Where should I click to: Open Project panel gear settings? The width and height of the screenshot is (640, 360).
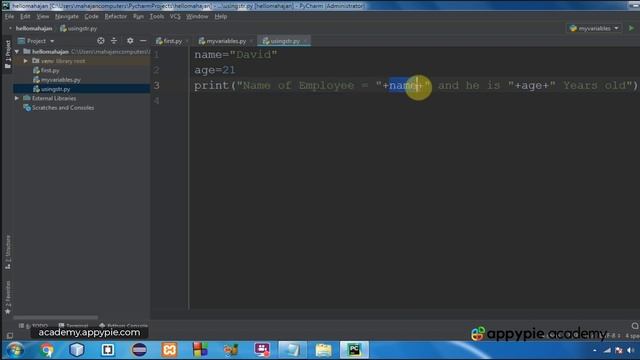[x=130, y=41]
